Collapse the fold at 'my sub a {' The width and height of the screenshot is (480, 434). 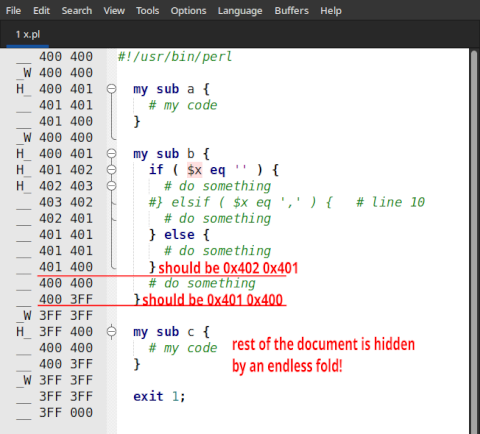112,89
